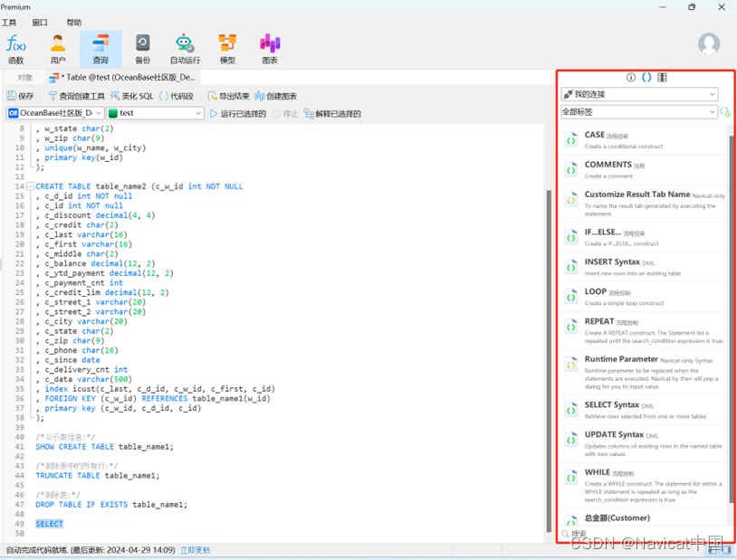Click the info icon atop right panel

tap(631, 78)
